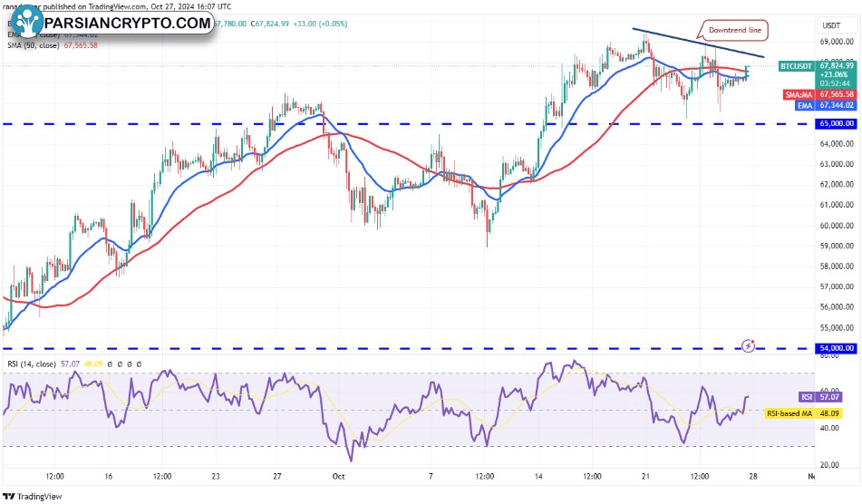Click the 69,000.00 price axis label
Screen dimensions: 862x504
tap(837, 42)
